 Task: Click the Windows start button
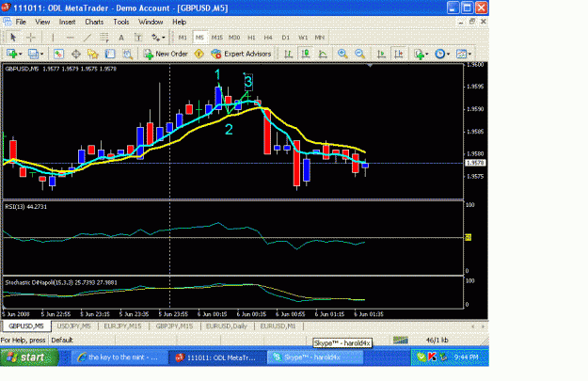[x=29, y=357]
